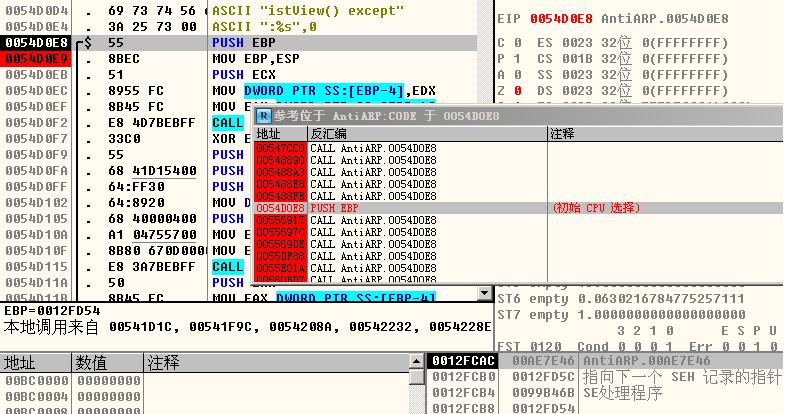Click DWORD PTR SS:[EBP-4],EDX operand

click(340, 91)
